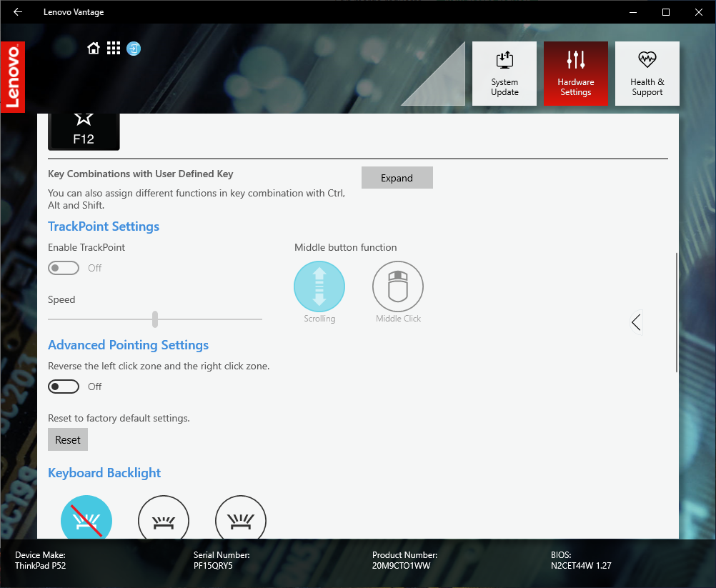Adjust the TrackPoint Speed slider
Viewport: 716px width, 588px height.
tap(155, 319)
